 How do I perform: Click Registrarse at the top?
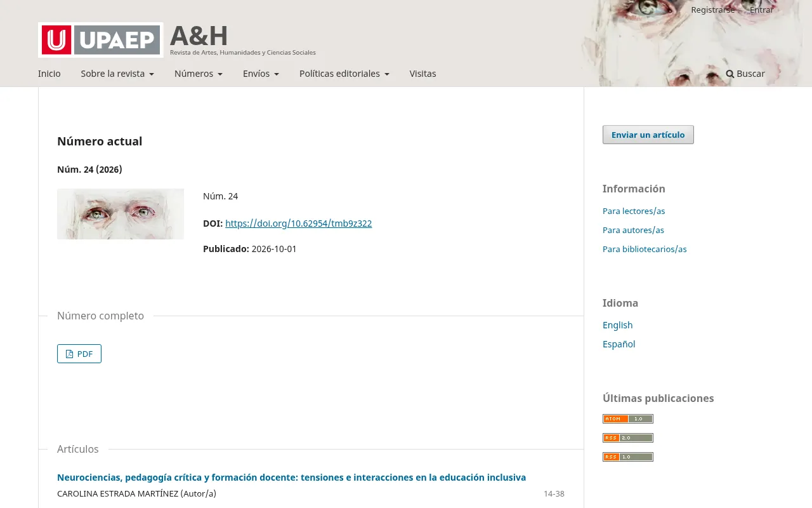[713, 10]
